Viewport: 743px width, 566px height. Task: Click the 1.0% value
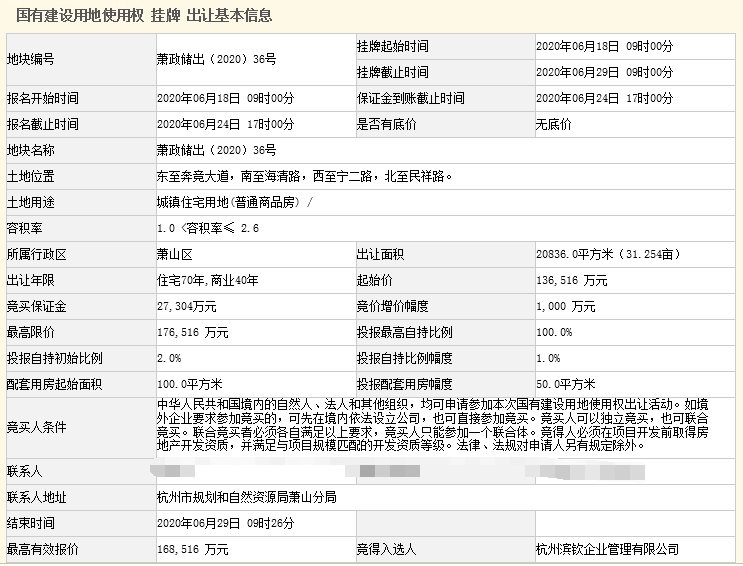click(x=548, y=358)
